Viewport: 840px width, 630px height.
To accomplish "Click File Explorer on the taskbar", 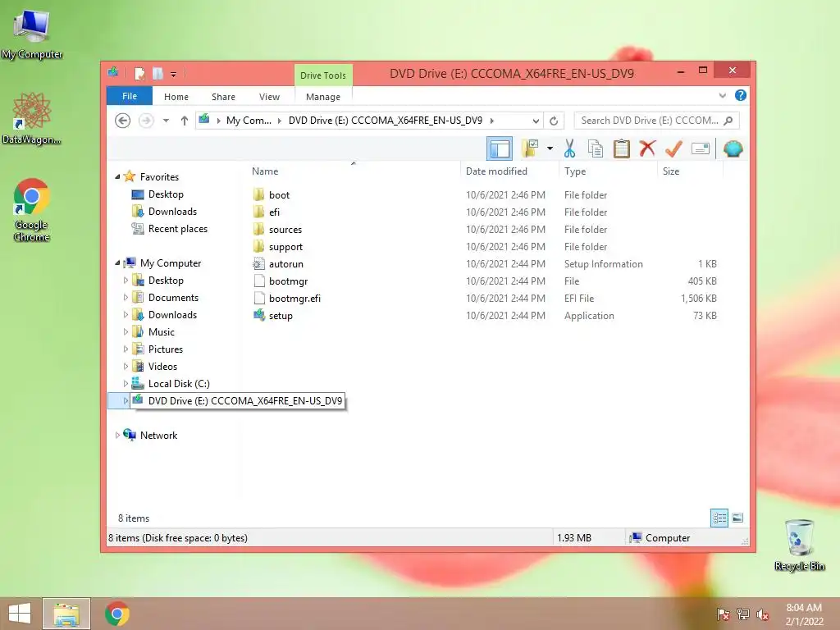I will tap(66, 614).
